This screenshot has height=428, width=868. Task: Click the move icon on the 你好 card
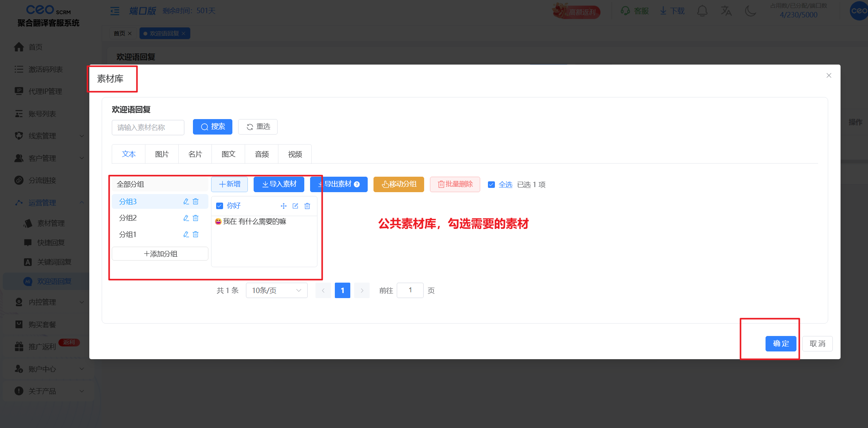pos(284,206)
